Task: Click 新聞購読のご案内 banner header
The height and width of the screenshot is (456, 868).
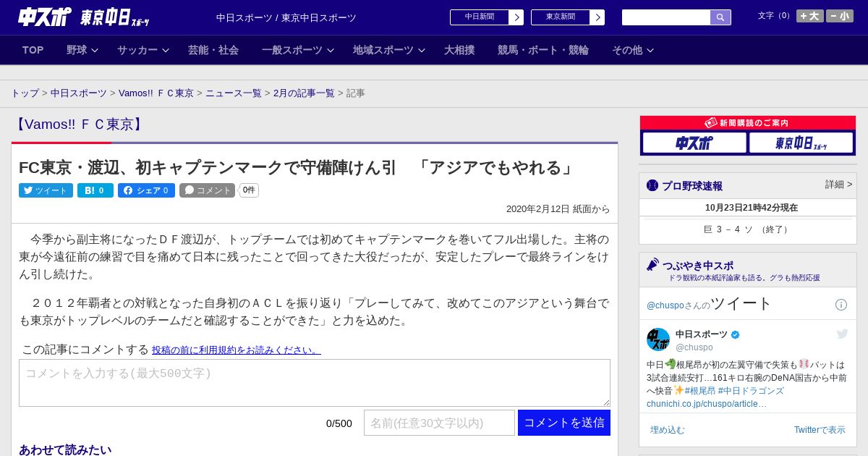Action: tap(748, 123)
